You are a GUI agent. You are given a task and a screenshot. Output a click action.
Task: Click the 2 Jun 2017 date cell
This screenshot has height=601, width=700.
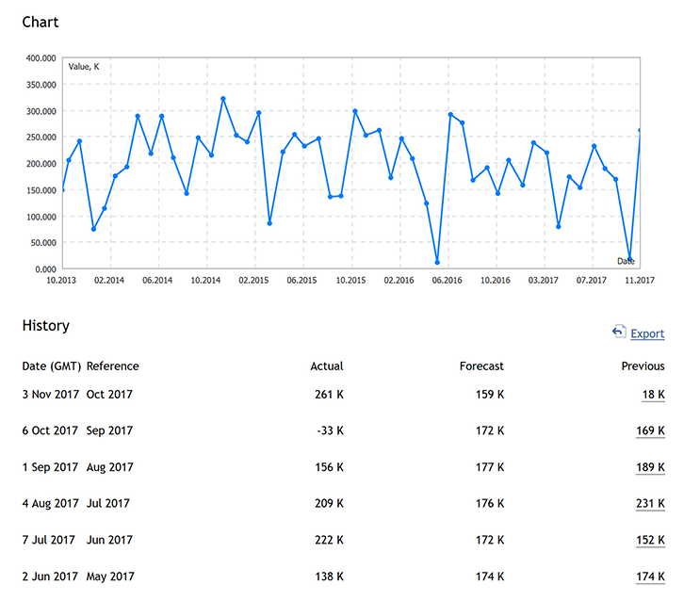(50, 577)
